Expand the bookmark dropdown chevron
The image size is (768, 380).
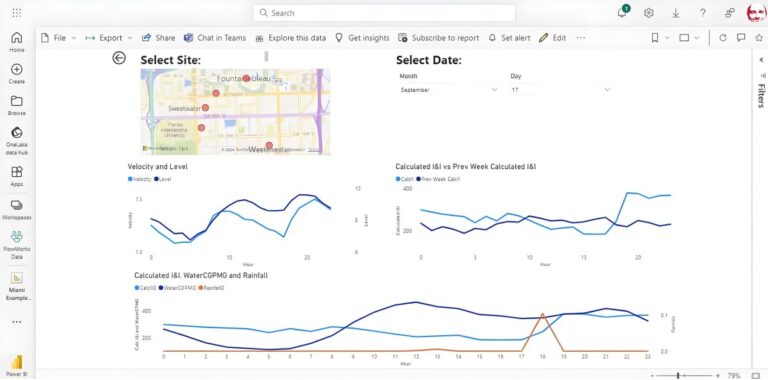667,38
